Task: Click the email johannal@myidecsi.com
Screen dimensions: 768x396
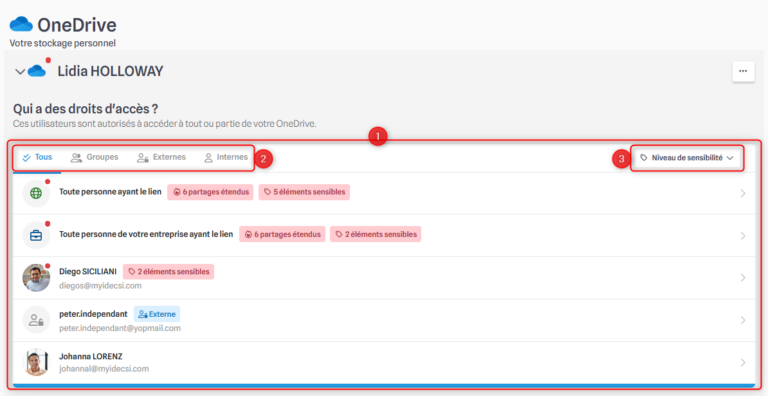Action: click(x=104, y=368)
